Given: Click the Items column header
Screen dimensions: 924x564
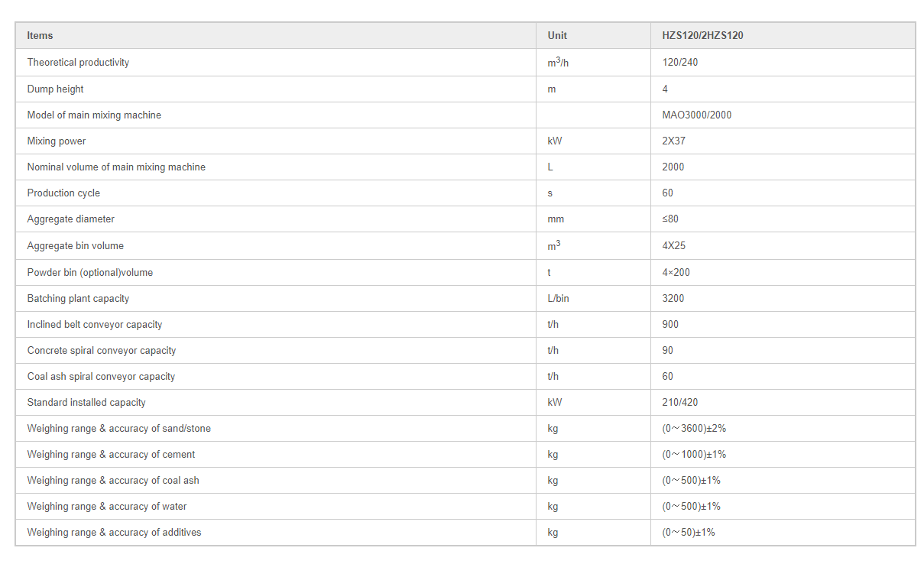Looking at the screenshot, I should 40,35.
